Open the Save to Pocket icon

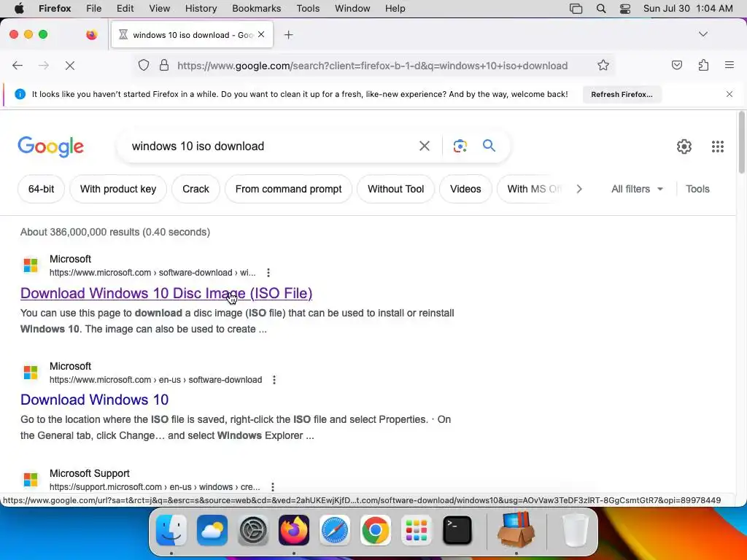coord(676,65)
